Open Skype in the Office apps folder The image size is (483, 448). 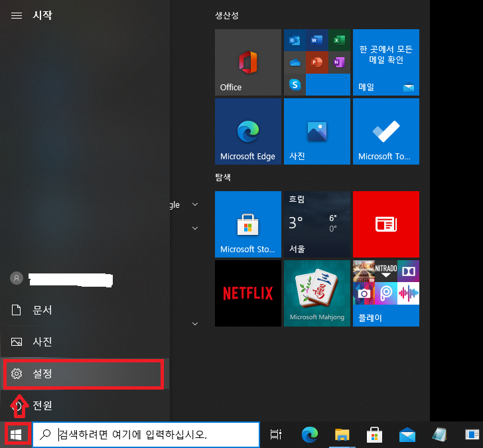click(295, 84)
